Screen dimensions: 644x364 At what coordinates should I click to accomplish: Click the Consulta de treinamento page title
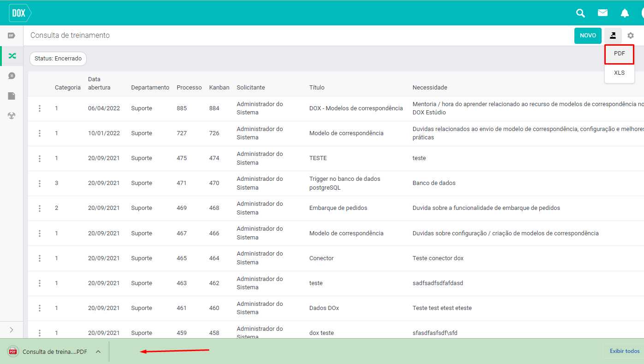(x=70, y=36)
